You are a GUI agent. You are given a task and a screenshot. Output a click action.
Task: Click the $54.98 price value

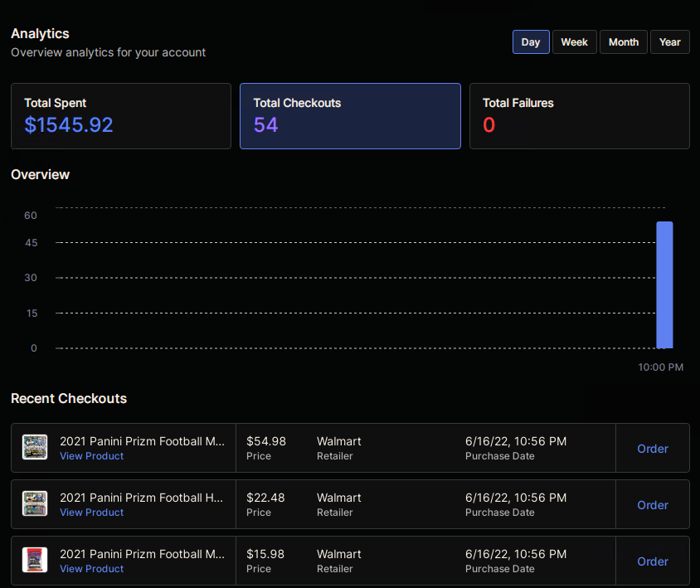click(266, 441)
